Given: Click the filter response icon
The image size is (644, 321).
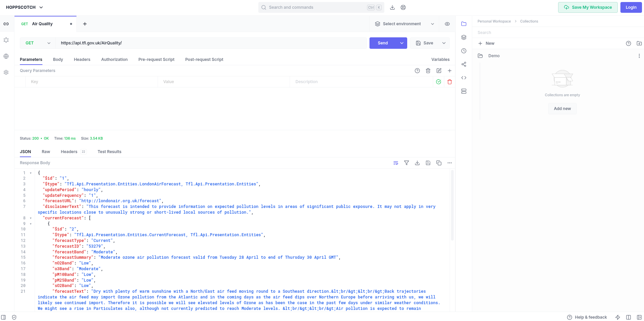Looking at the screenshot, I should tap(407, 163).
